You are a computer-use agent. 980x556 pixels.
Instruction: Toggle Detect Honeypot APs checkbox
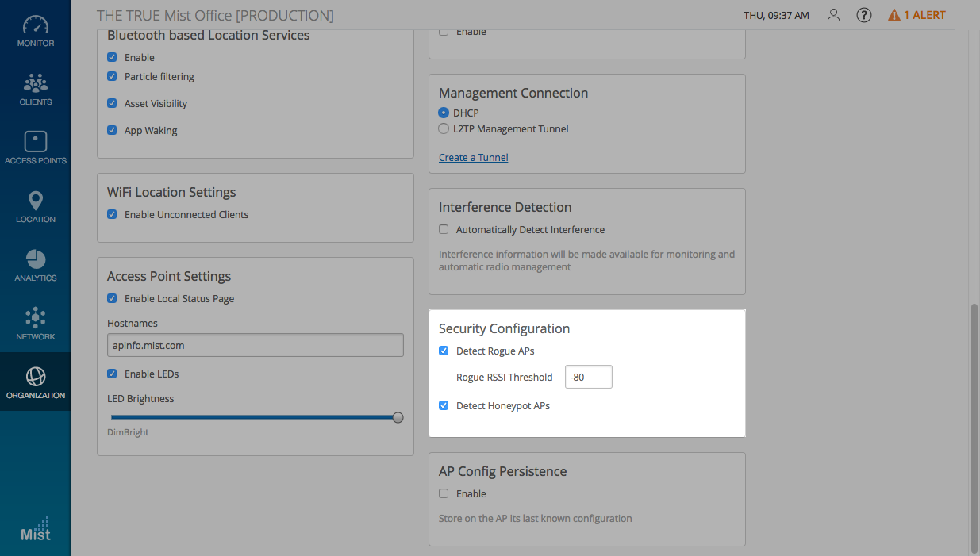pos(444,405)
